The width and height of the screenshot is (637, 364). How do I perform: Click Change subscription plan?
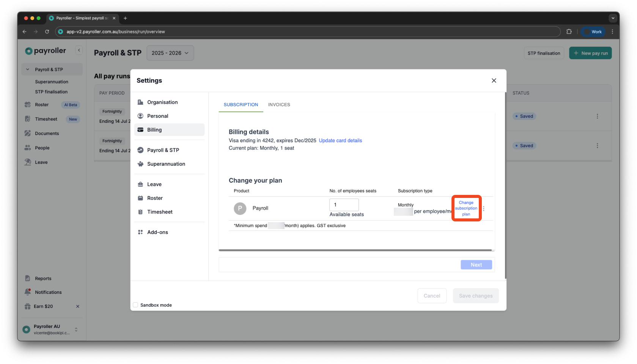(466, 208)
